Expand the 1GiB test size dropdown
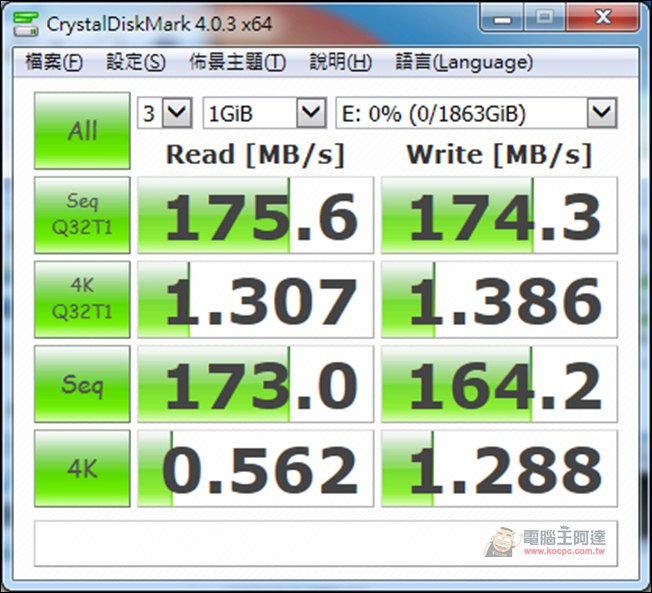 tap(264, 113)
